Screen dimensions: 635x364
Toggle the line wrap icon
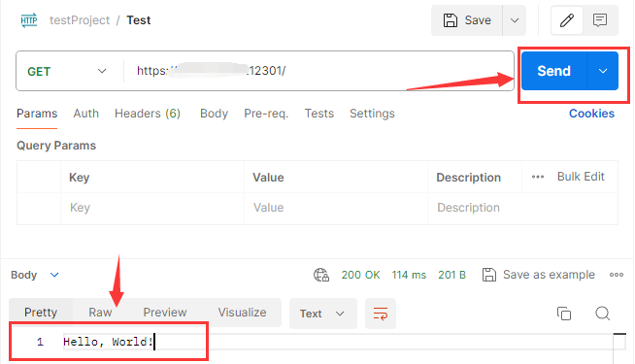pyautogui.click(x=381, y=314)
